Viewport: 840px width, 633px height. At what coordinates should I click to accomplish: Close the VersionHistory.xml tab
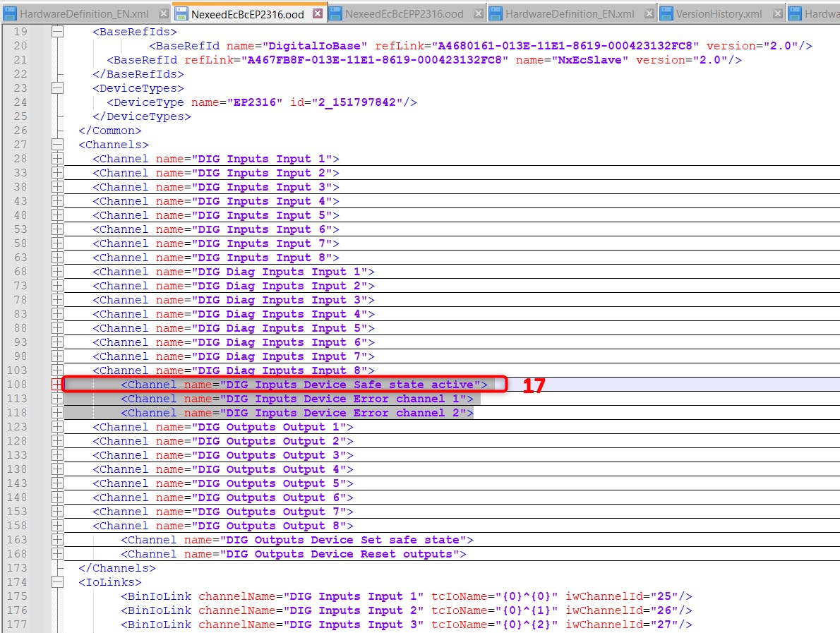[x=776, y=13]
